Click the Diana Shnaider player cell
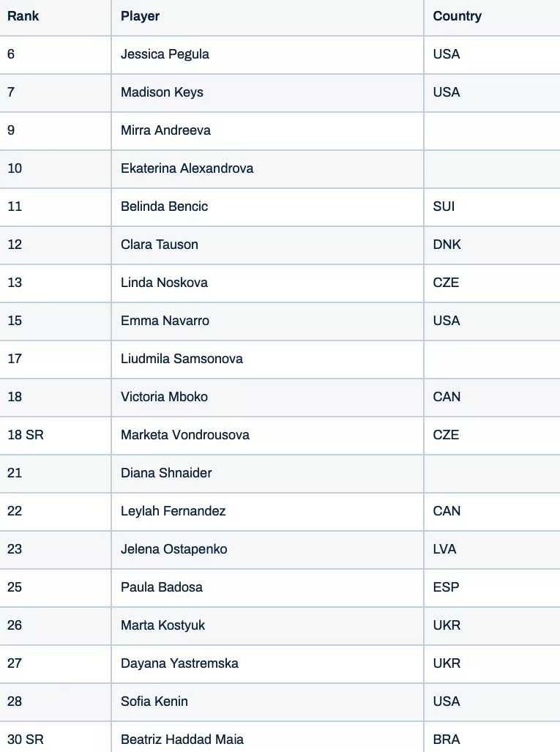 click(166, 473)
